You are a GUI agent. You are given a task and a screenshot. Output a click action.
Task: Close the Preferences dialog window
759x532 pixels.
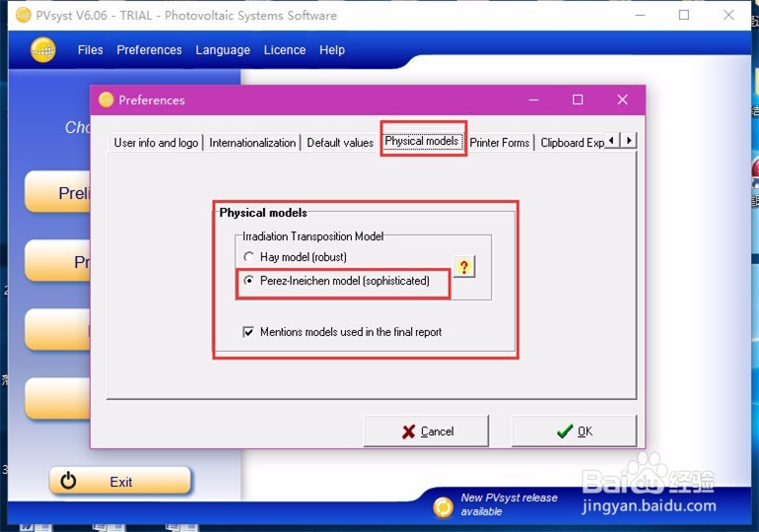click(623, 100)
